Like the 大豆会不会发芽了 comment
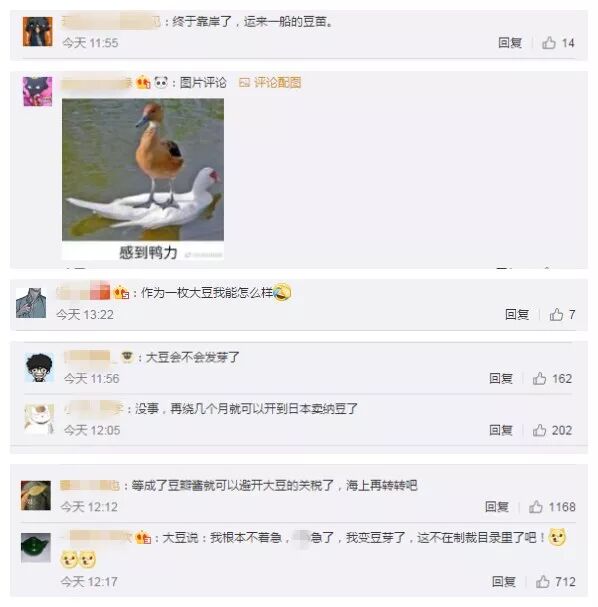The width and height of the screenshot is (598, 607). coord(539,378)
